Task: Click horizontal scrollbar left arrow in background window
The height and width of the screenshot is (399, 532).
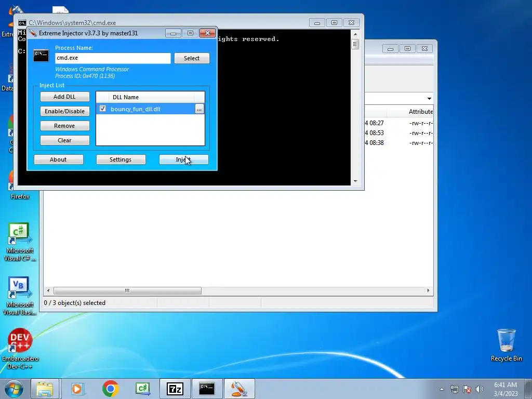Action: point(48,291)
